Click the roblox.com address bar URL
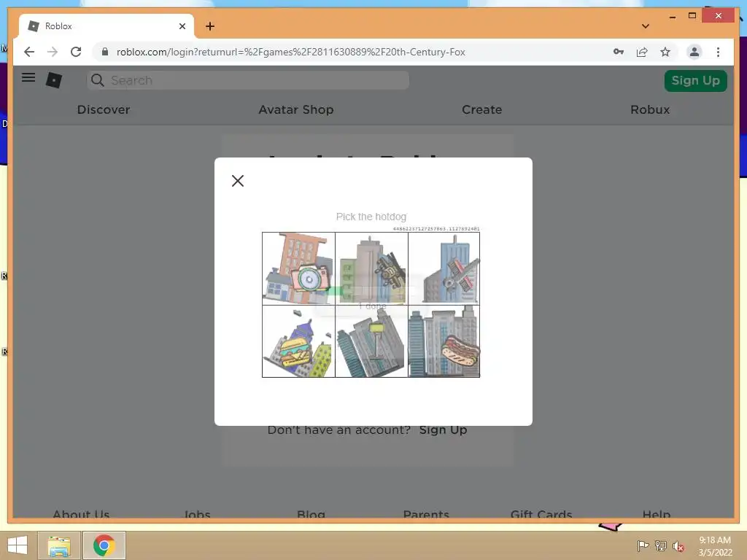The width and height of the screenshot is (747, 560). (x=290, y=52)
